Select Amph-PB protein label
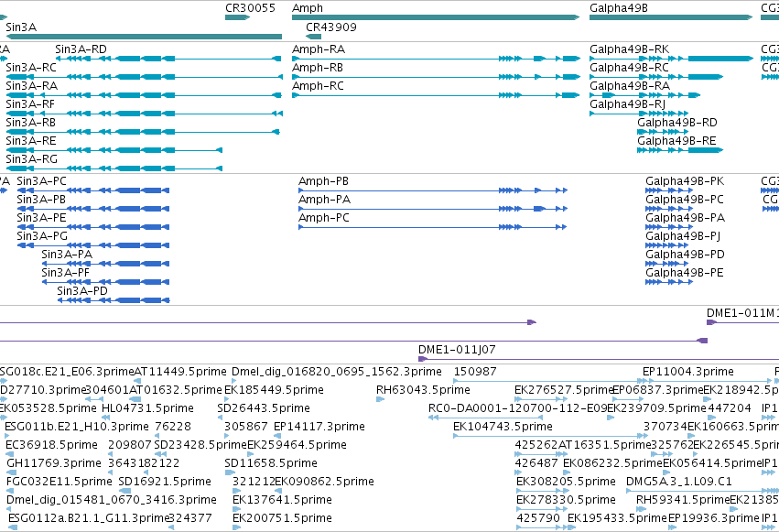 coord(323,181)
